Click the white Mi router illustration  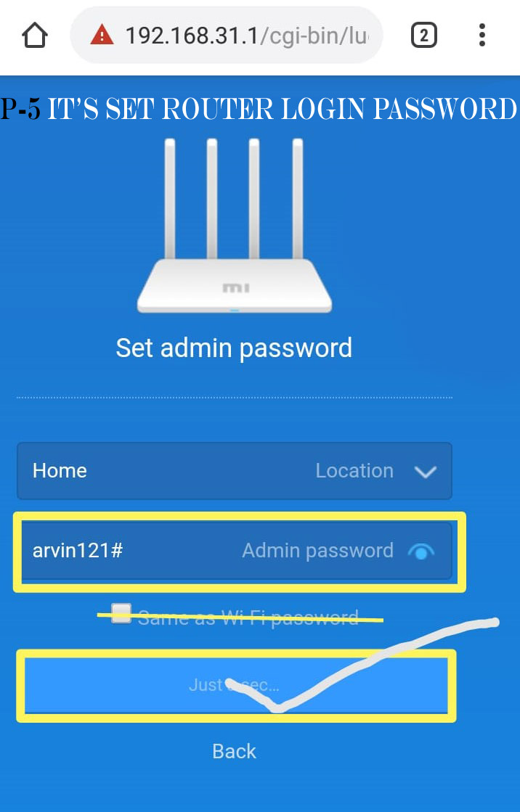pyautogui.click(x=235, y=225)
